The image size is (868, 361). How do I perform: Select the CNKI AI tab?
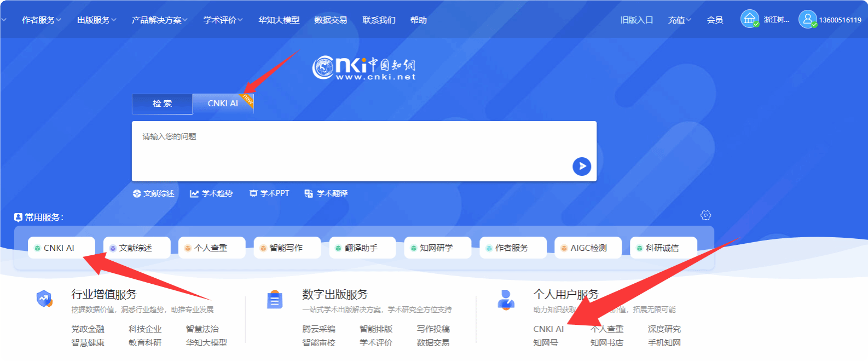click(x=223, y=104)
